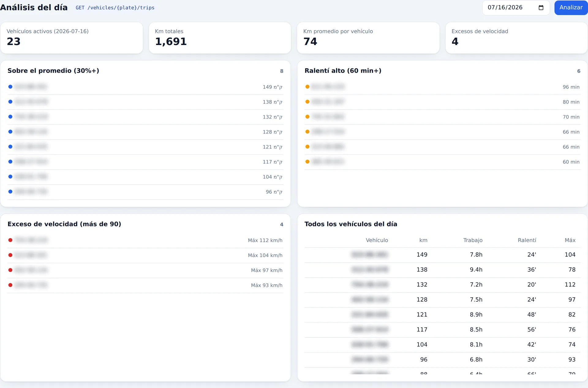
Task: Click the GET /vehicles/{plate}/trips endpoint label
Action: click(115, 8)
